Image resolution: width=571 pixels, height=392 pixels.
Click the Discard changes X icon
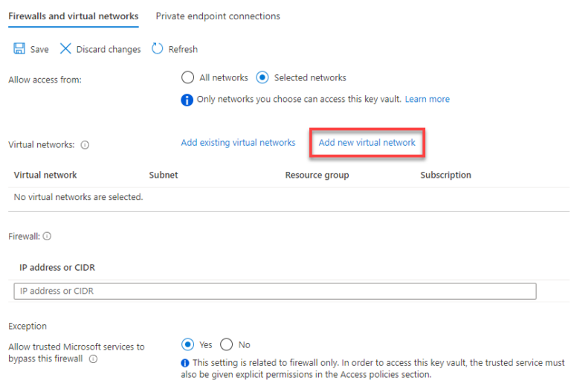(65, 48)
